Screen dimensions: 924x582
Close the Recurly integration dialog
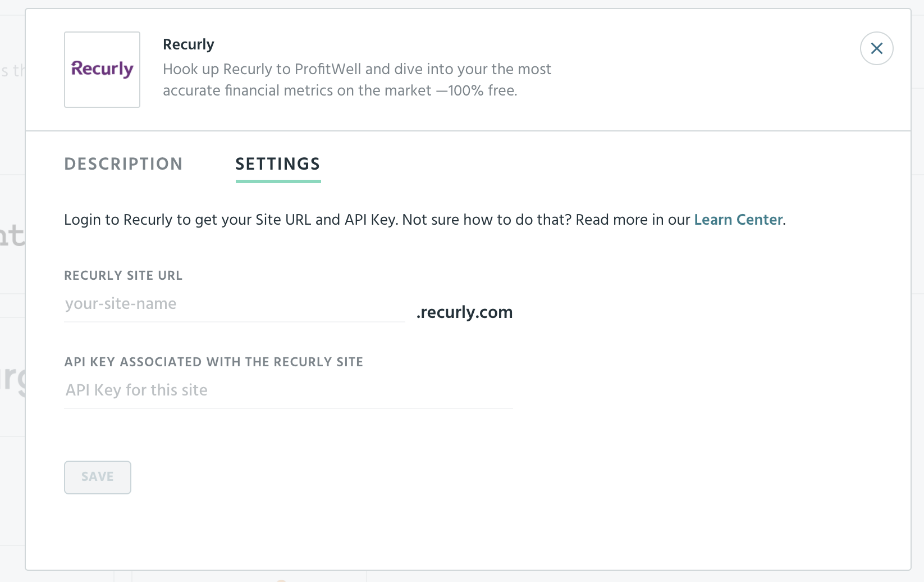[x=876, y=48]
